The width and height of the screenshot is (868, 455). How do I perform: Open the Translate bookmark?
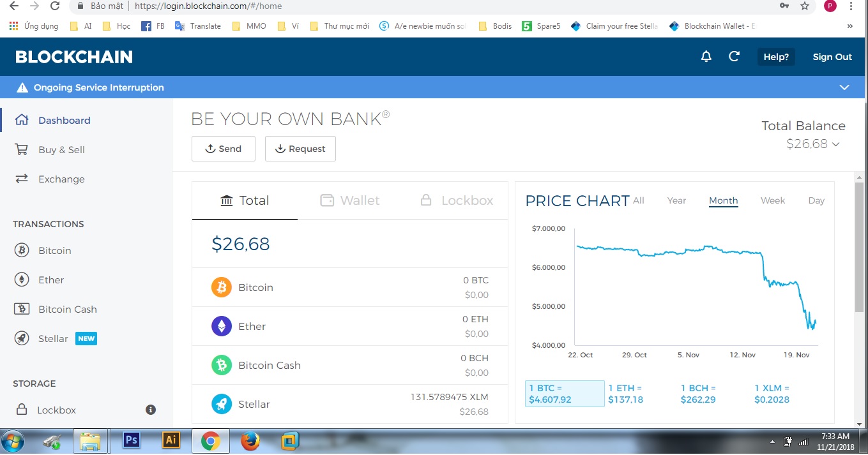(x=198, y=26)
